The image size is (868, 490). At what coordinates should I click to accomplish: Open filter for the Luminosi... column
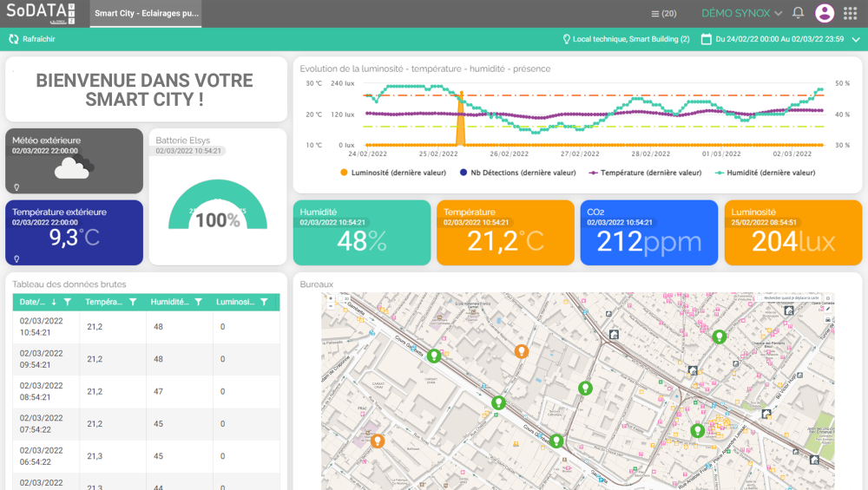click(x=264, y=302)
